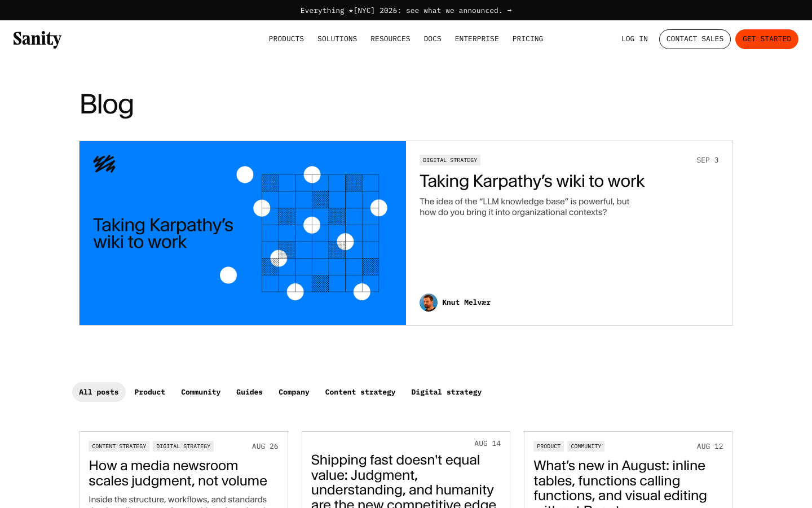Click Community tag on August post

[586, 446]
